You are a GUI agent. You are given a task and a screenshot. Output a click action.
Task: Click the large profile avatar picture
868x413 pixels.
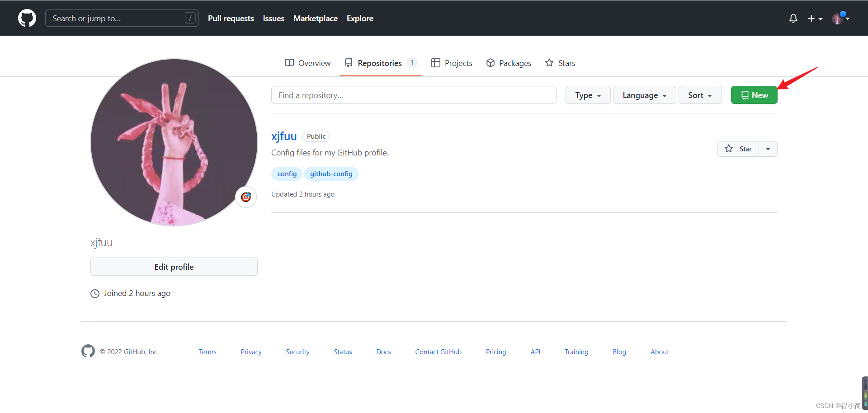[174, 142]
